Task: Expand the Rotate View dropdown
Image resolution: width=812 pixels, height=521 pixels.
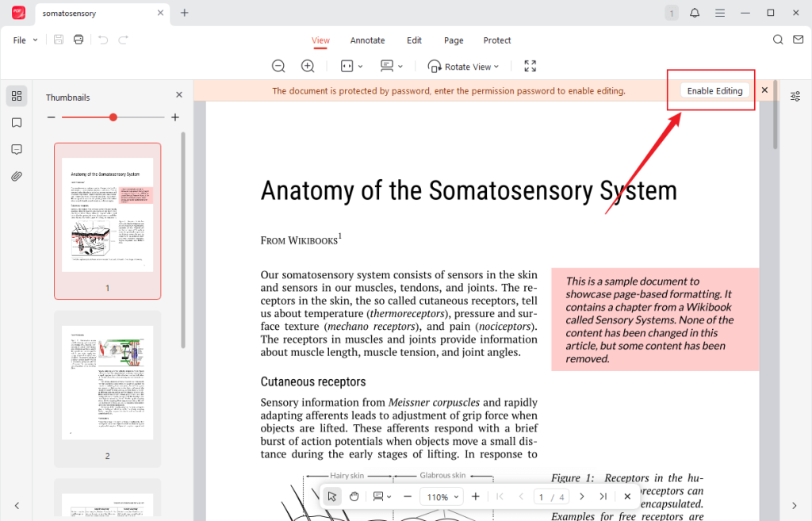Action: tap(464, 67)
